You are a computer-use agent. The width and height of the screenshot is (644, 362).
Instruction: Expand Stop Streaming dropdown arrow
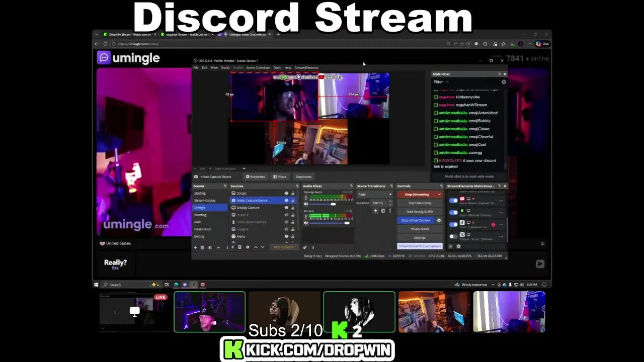pyautogui.click(x=439, y=194)
